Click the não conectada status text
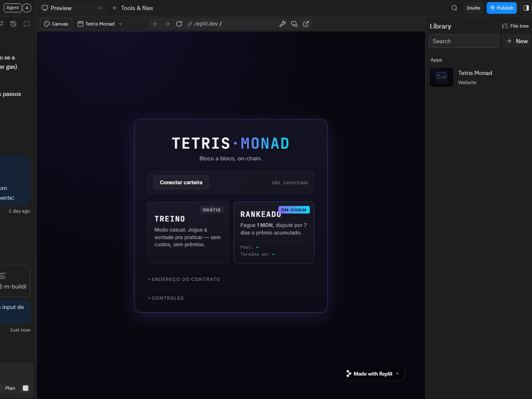The width and height of the screenshot is (532, 399). pos(290,182)
